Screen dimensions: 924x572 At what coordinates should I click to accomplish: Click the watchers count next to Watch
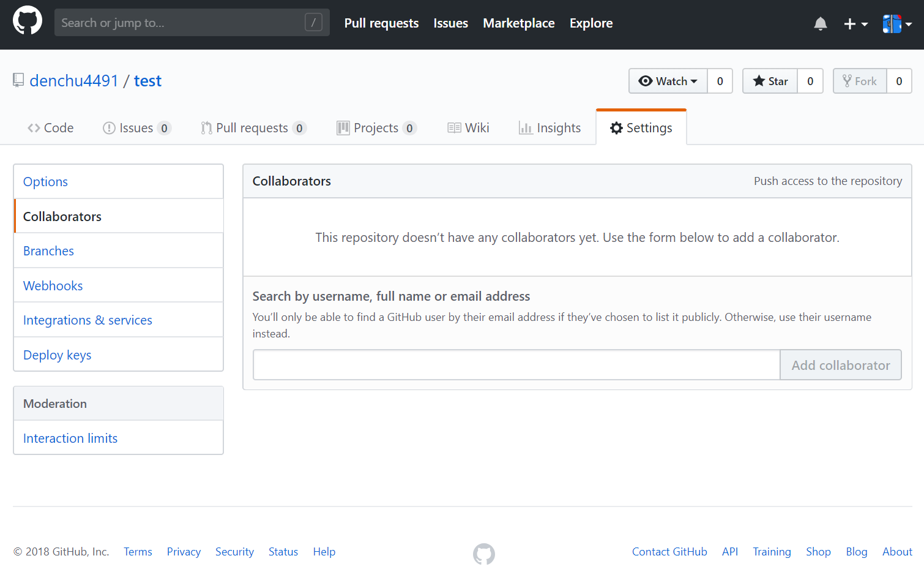coord(720,81)
